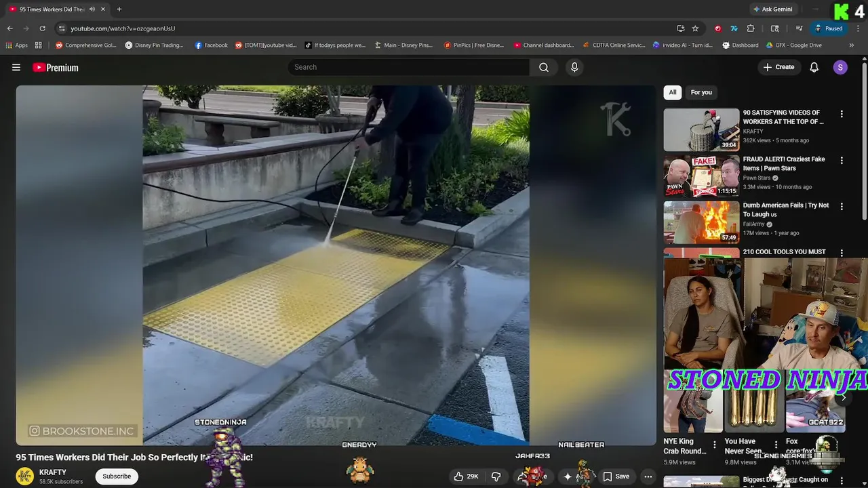
Task: Open the Apps bookmark shortcut
Action: pyautogui.click(x=17, y=45)
